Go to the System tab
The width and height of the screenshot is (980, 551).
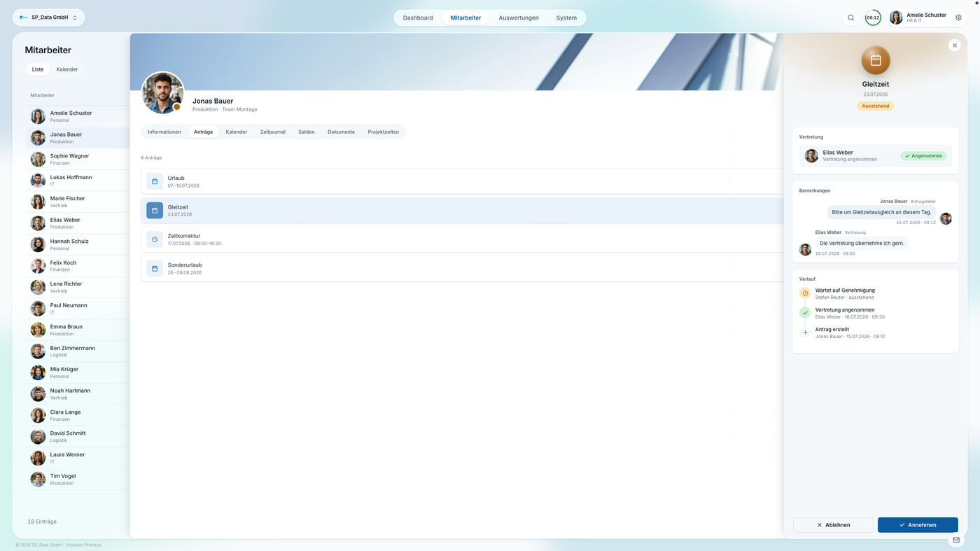point(566,18)
